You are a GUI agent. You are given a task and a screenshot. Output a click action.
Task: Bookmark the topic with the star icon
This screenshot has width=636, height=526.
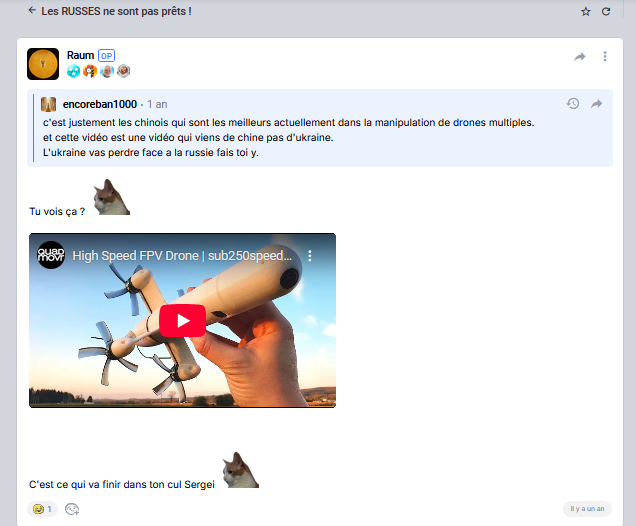(x=586, y=12)
